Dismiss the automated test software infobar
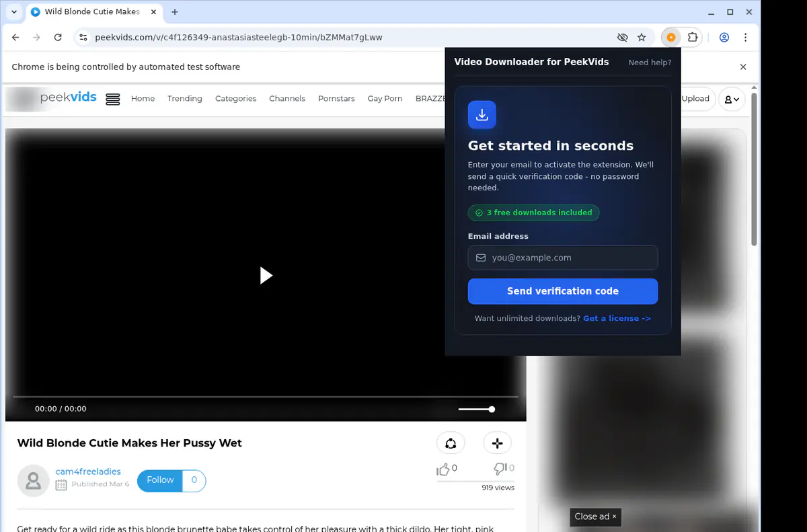The height and width of the screenshot is (532, 807). (743, 67)
